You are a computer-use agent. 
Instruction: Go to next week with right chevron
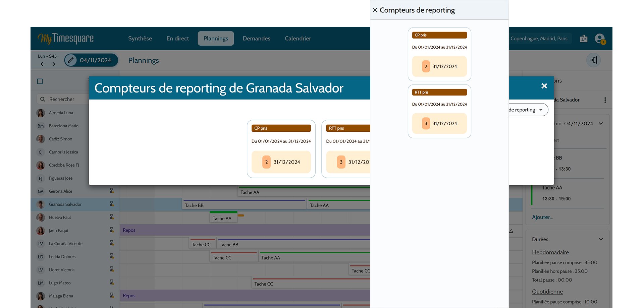point(54,64)
